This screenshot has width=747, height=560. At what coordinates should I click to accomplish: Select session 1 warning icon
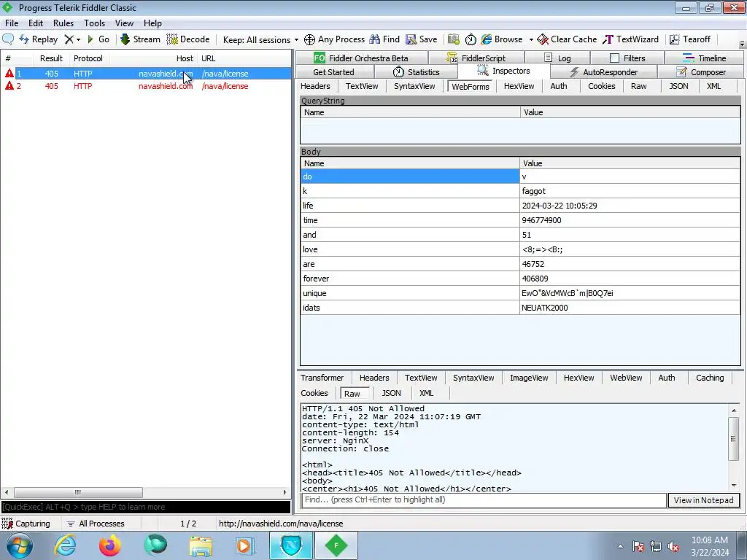(9, 74)
